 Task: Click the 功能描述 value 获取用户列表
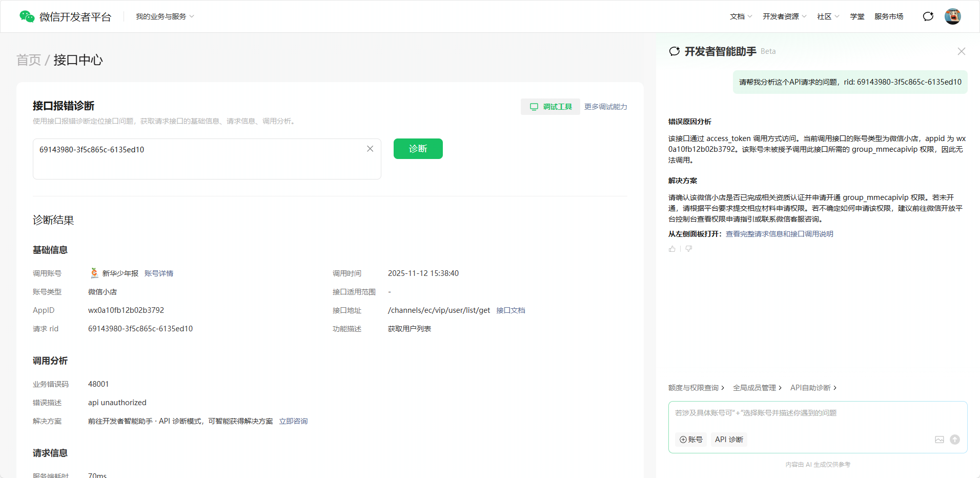pos(410,329)
